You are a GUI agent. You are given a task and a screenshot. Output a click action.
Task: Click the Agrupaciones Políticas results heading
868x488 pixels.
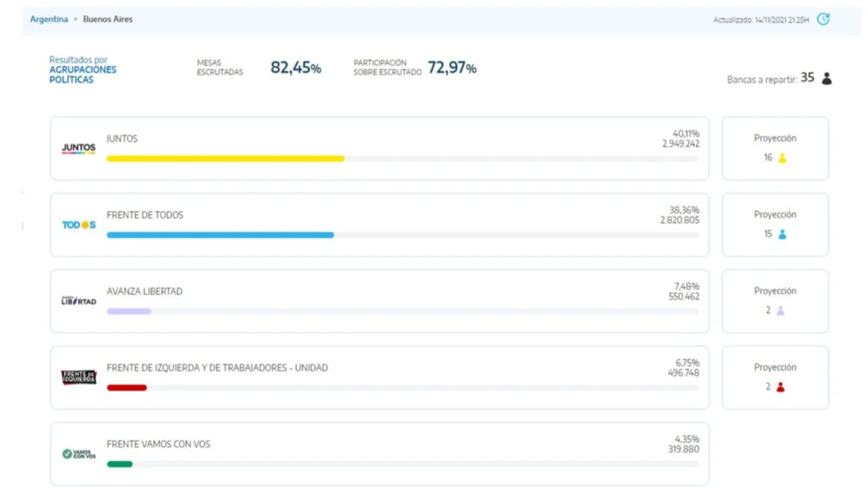[83, 70]
